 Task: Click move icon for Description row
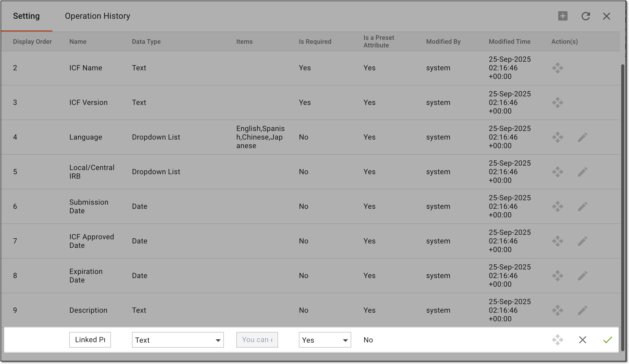(557, 310)
